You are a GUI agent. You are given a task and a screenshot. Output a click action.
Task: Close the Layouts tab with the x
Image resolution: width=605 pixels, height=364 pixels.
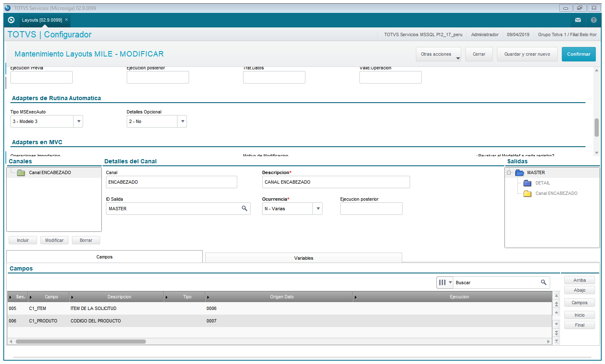[x=66, y=20]
